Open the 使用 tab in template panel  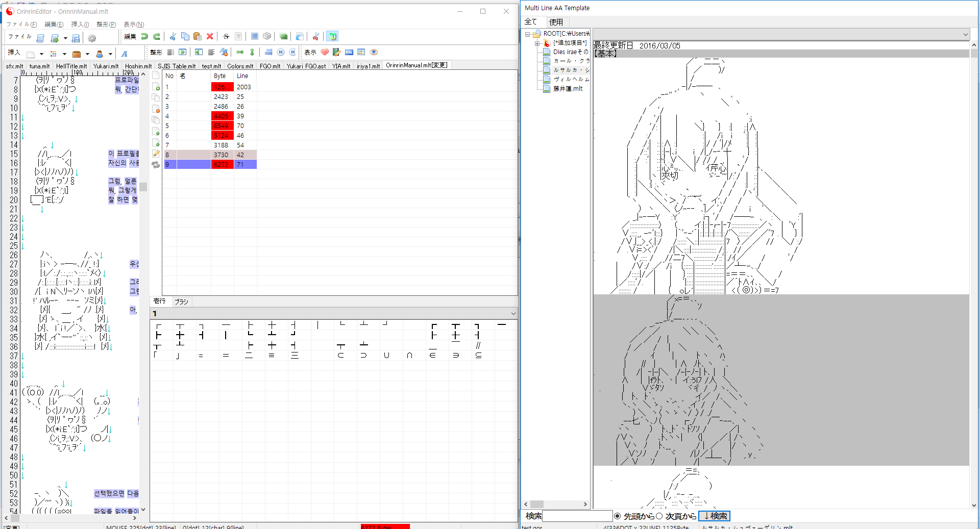pyautogui.click(x=556, y=22)
